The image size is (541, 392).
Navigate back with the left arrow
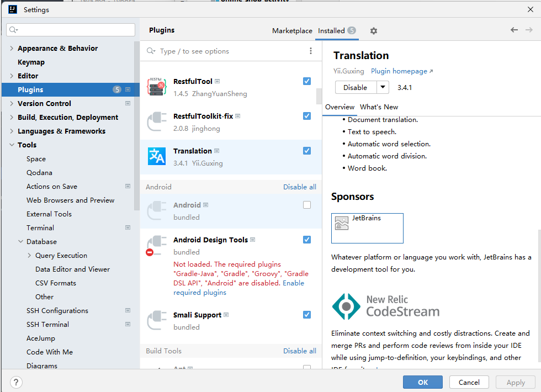click(514, 30)
